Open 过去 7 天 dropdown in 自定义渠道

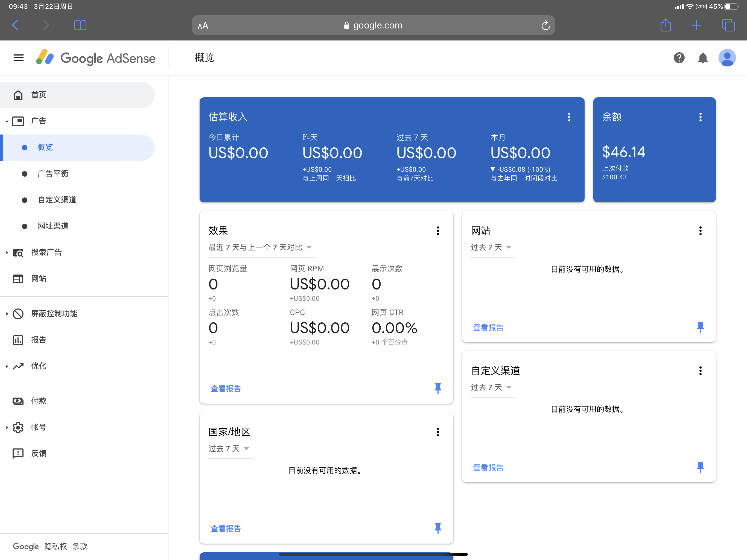[x=491, y=387]
